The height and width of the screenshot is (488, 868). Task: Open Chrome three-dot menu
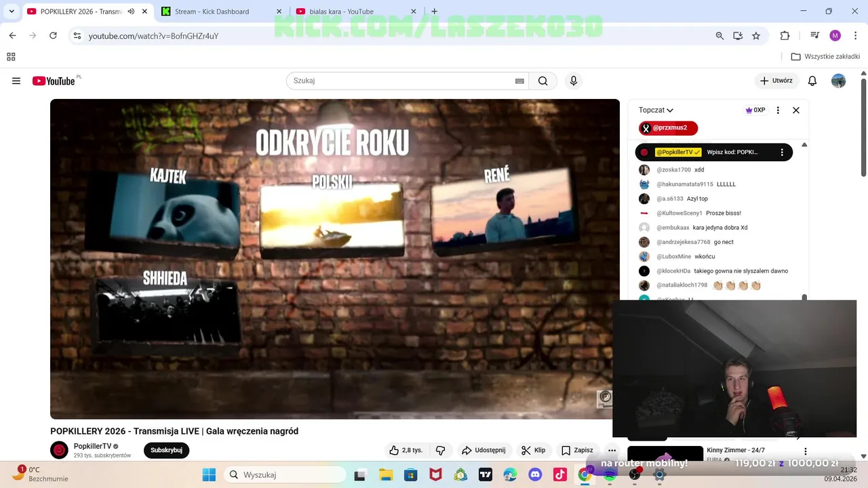pos(856,35)
